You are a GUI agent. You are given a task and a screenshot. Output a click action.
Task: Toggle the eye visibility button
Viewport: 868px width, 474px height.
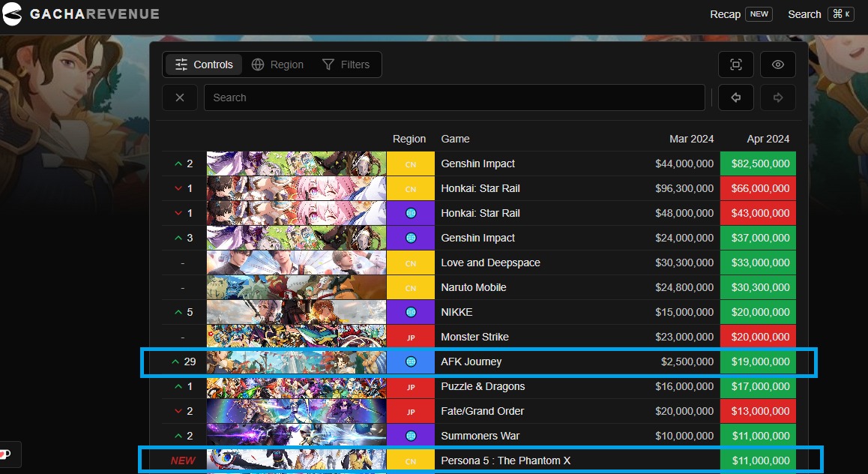(x=777, y=64)
